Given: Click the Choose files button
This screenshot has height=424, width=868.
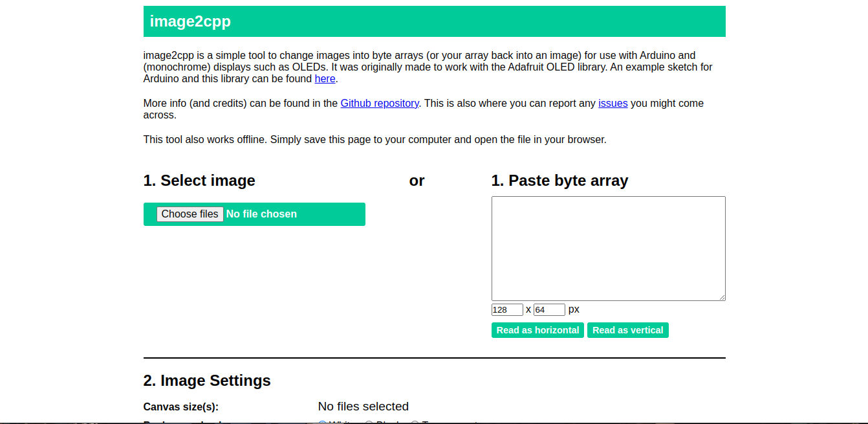Looking at the screenshot, I should 190,214.
